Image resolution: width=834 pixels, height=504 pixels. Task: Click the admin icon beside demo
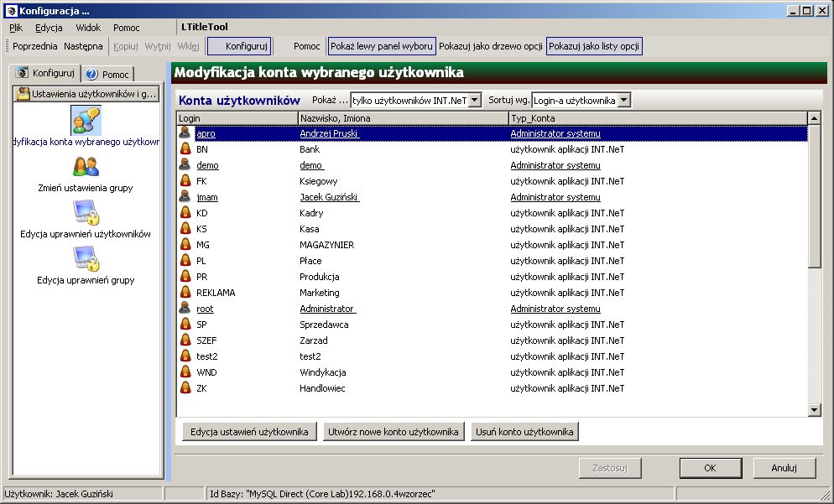coord(185,165)
